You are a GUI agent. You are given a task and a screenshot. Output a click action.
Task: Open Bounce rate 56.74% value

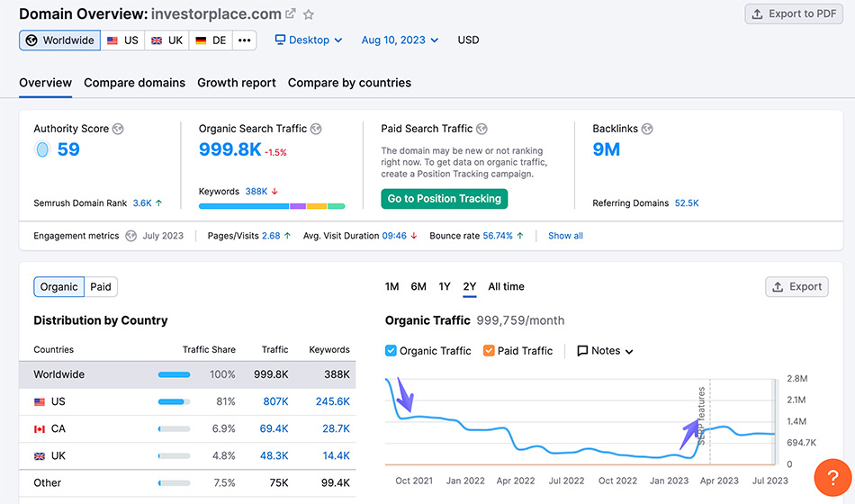point(498,236)
